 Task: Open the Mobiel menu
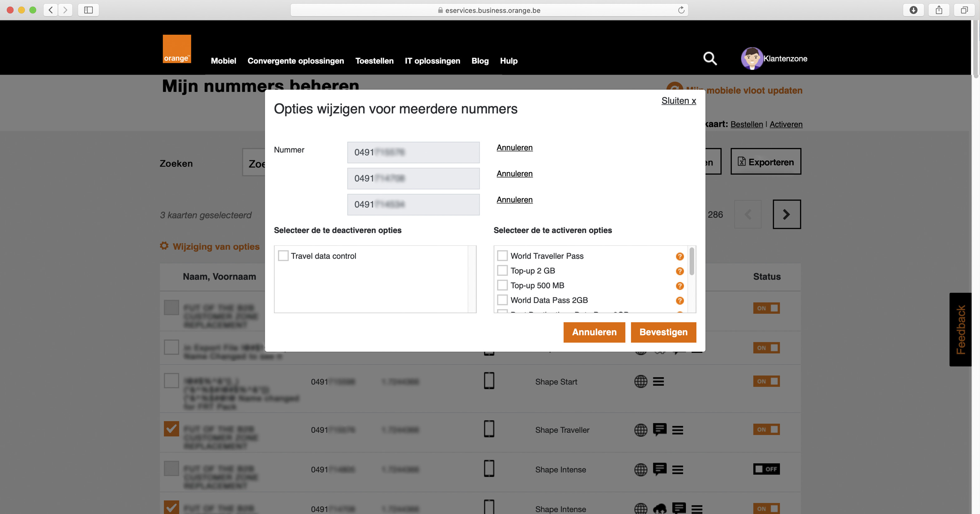tap(223, 61)
